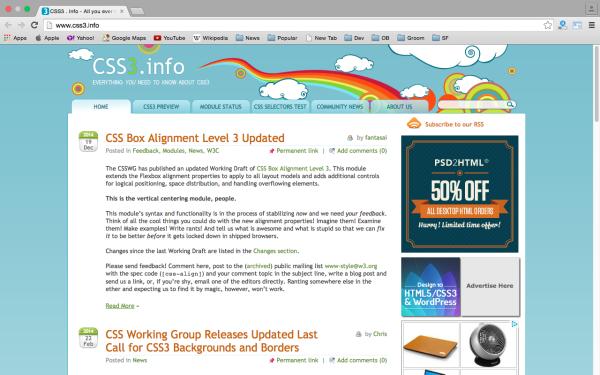This screenshot has height=375, width=600.
Task: Open the MODULE STATUS nav tab
Action: point(220,106)
